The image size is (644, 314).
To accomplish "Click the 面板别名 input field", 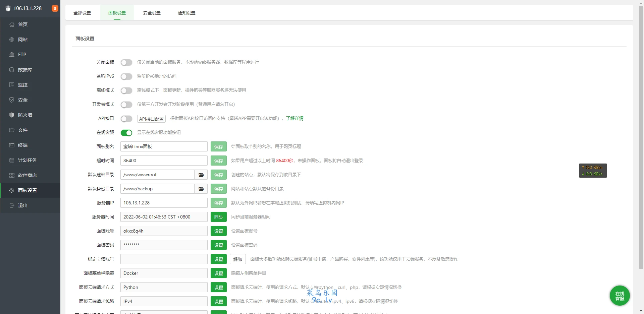I will (164, 146).
